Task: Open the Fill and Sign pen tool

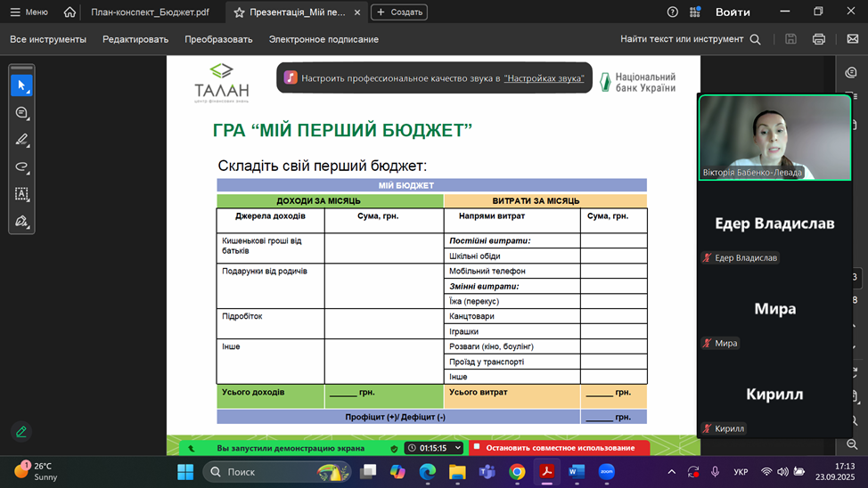Action: coord(21,221)
